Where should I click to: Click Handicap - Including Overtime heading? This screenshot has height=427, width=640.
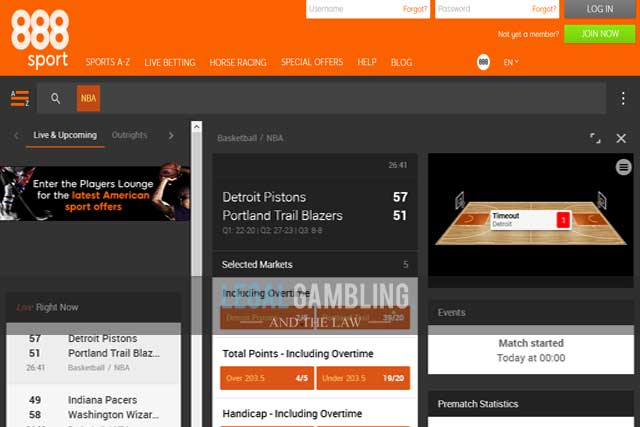point(292,414)
